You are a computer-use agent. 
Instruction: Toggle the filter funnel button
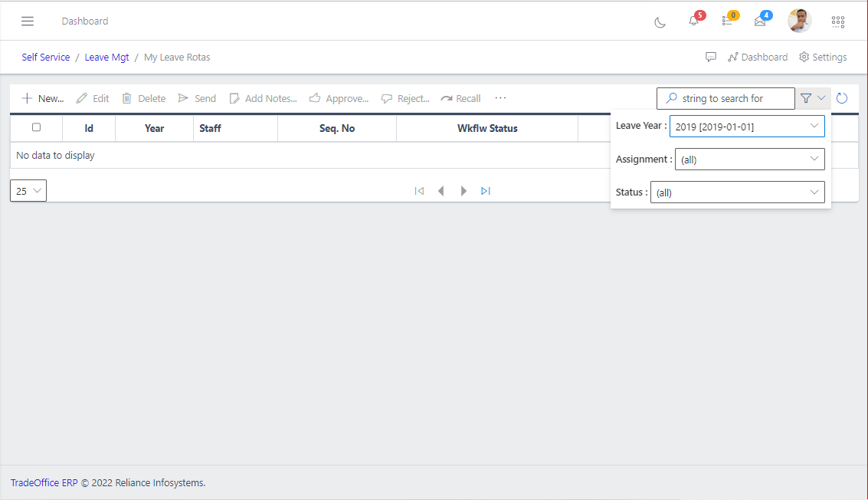coord(813,98)
